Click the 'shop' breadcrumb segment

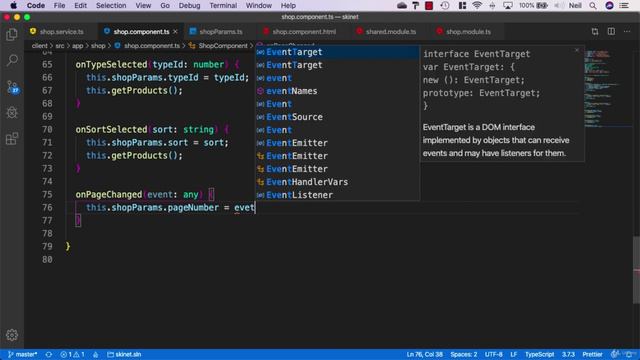point(98,46)
